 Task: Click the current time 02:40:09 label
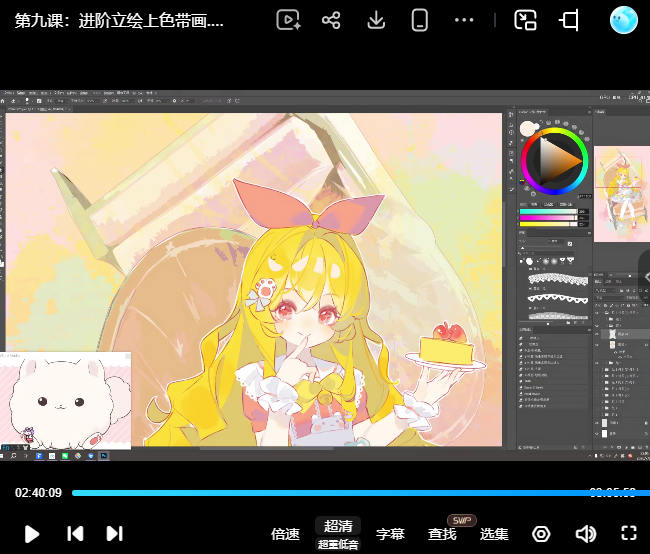tap(38, 493)
